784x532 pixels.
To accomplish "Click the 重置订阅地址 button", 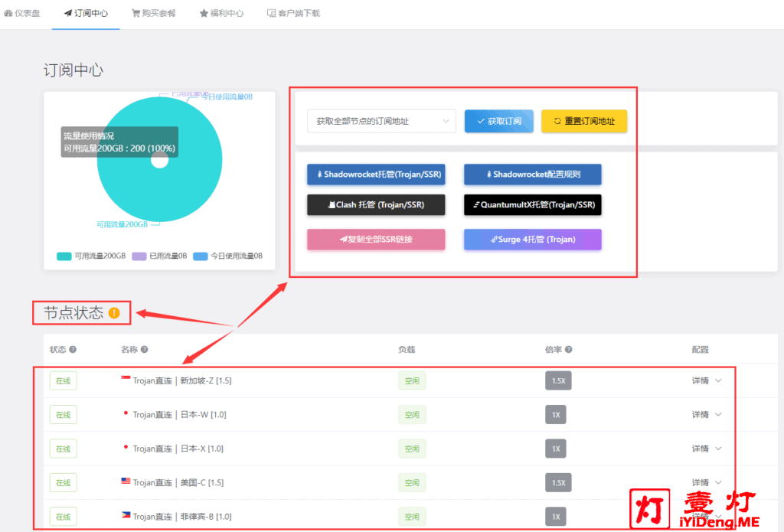I will 584,121.
